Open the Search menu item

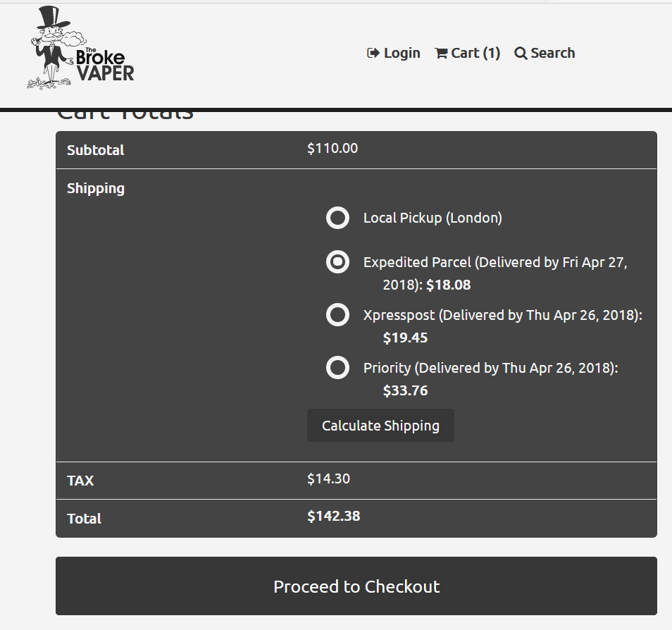coord(545,53)
